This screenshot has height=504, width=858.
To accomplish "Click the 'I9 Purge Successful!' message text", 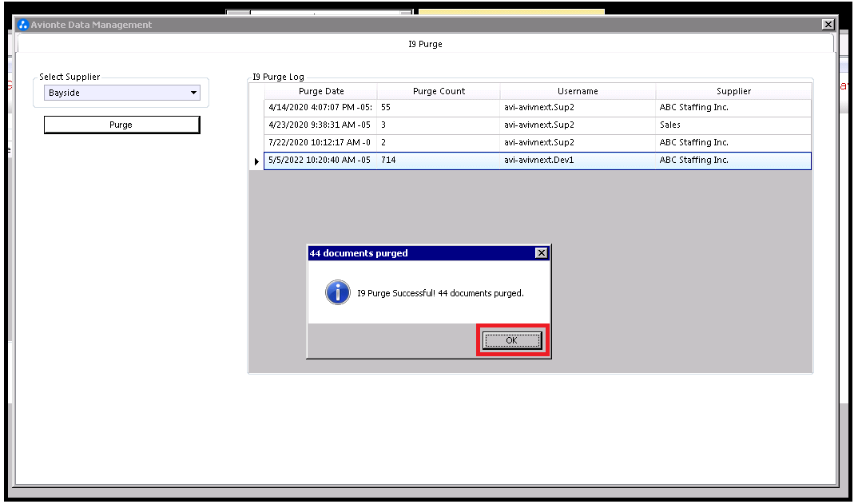I will (440, 293).
